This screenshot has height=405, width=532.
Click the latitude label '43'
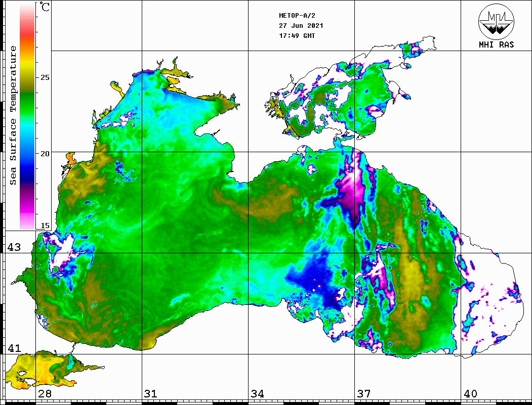[14, 247]
